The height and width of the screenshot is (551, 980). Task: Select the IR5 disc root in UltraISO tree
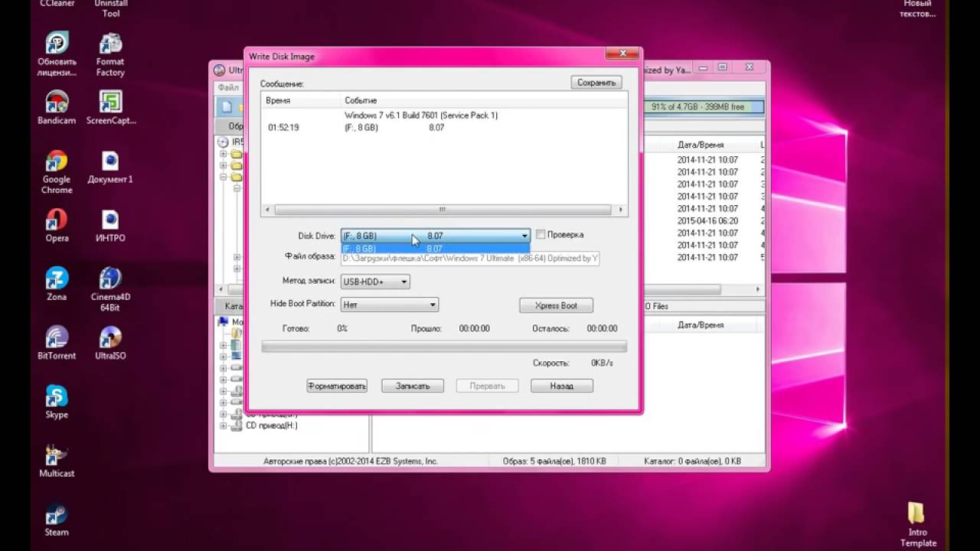tap(231, 142)
